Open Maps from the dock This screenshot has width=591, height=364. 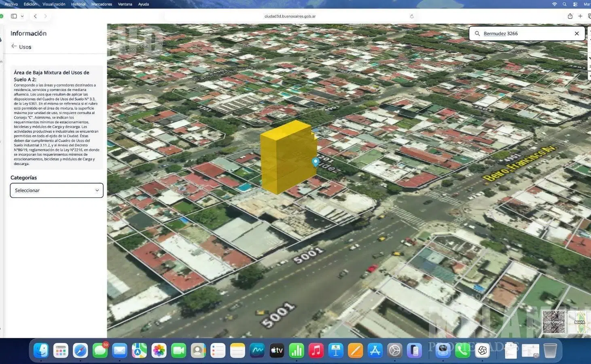pyautogui.click(x=139, y=350)
